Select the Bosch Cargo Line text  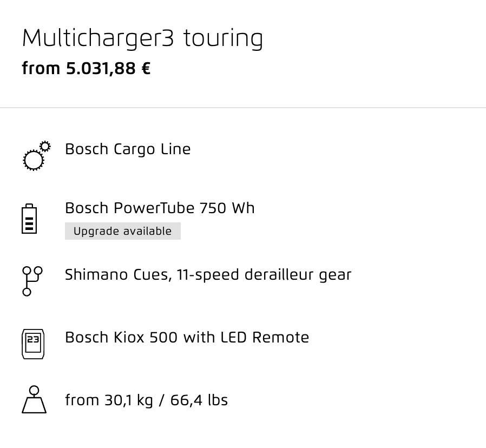(x=128, y=149)
